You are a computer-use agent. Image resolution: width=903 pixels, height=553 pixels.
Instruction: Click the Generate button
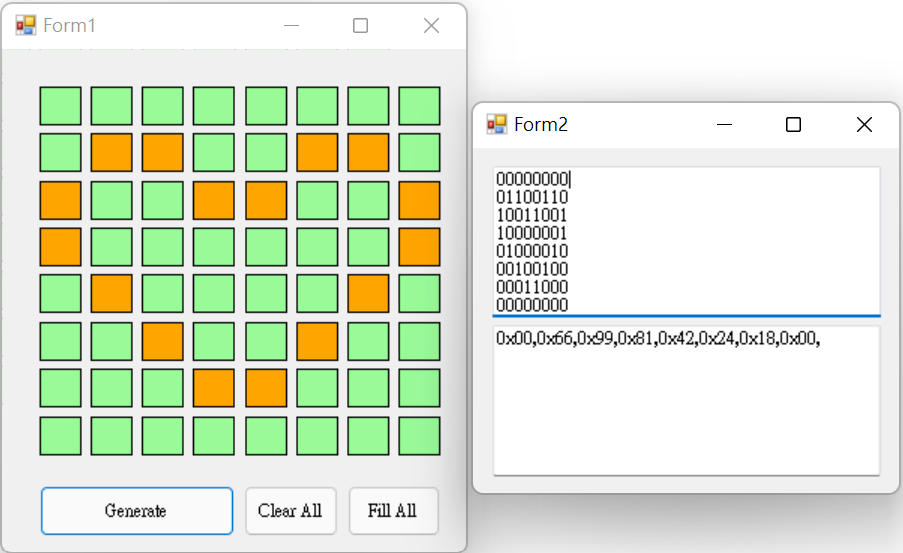137,511
